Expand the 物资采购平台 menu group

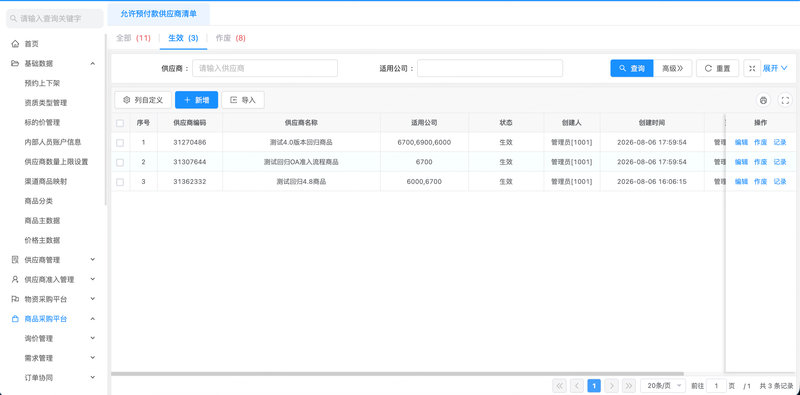[x=93, y=299]
